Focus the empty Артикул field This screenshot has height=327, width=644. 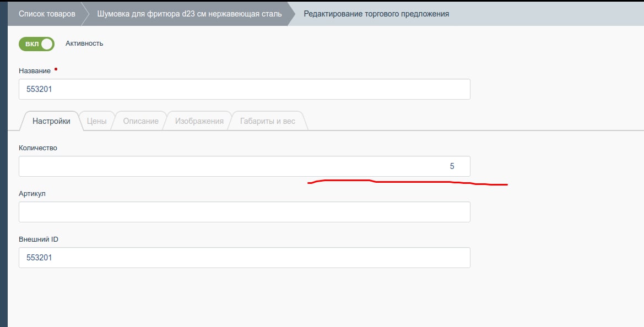(x=245, y=212)
